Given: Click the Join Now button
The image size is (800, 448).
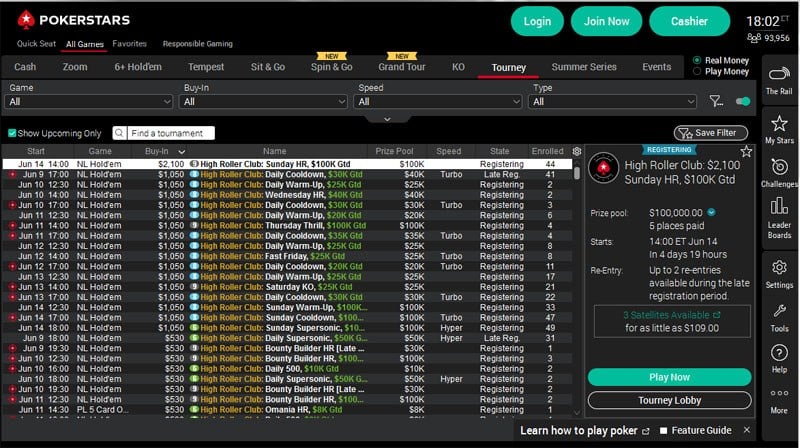Looking at the screenshot, I should tap(606, 21).
